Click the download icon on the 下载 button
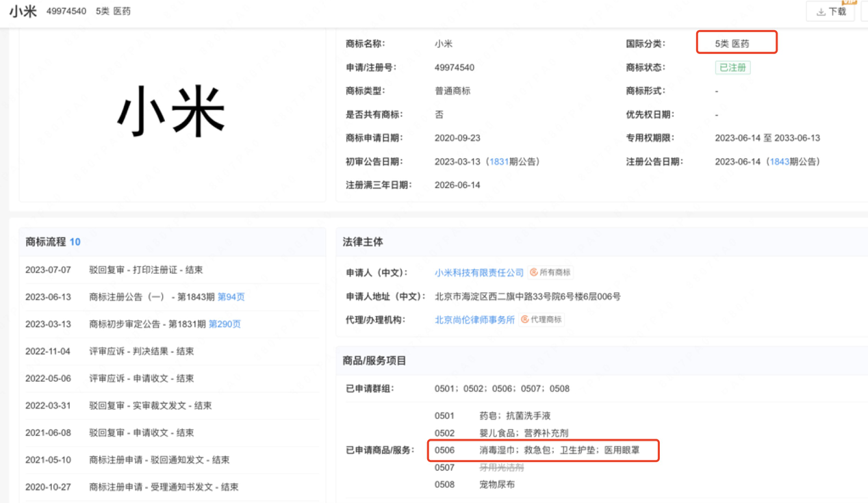Screen dimensions: 868x503 point(821,11)
